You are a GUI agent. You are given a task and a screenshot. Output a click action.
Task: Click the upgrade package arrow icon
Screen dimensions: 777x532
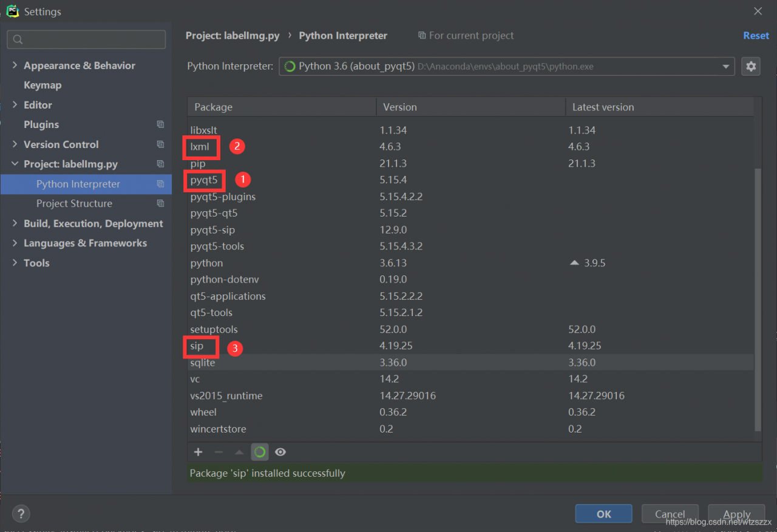coord(239,452)
